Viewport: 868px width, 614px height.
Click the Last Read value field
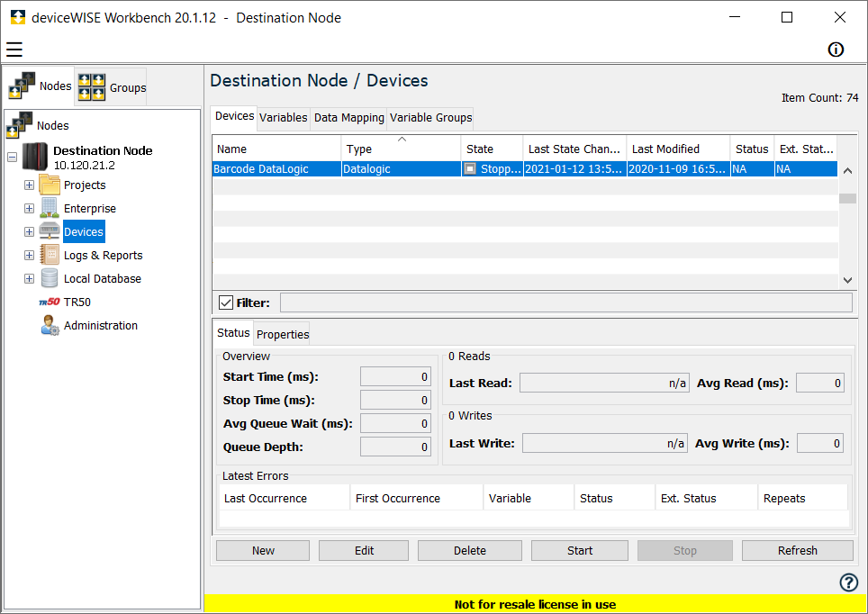pos(604,383)
